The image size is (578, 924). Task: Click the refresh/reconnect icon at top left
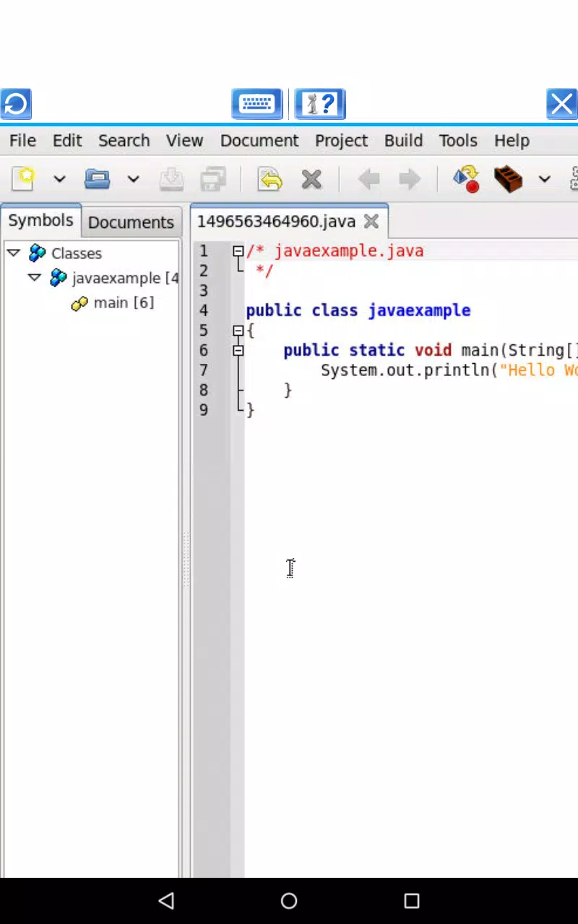coord(16,105)
